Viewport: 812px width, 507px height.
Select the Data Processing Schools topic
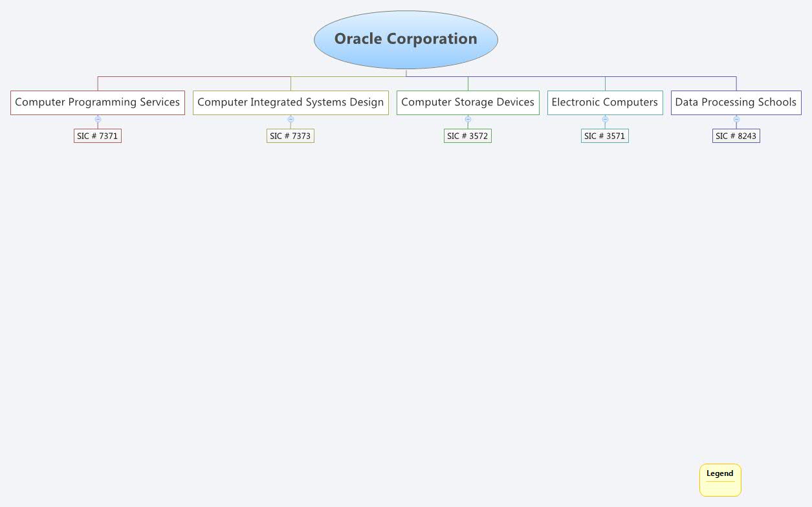(736, 102)
